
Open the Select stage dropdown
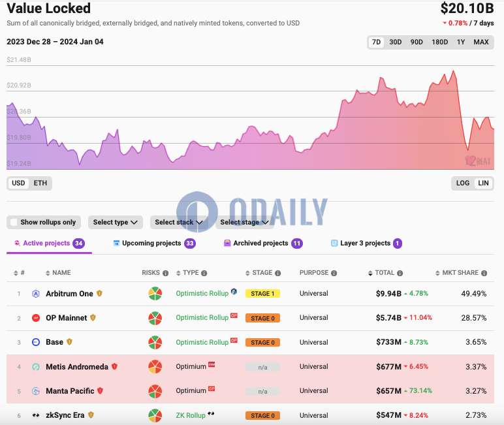click(x=245, y=222)
